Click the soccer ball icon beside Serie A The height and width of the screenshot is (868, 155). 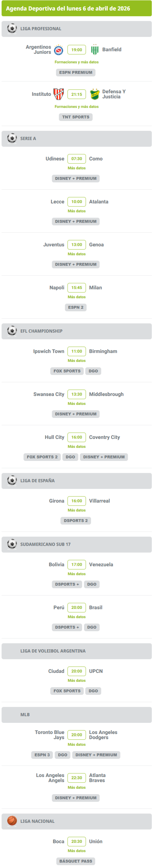click(x=12, y=138)
